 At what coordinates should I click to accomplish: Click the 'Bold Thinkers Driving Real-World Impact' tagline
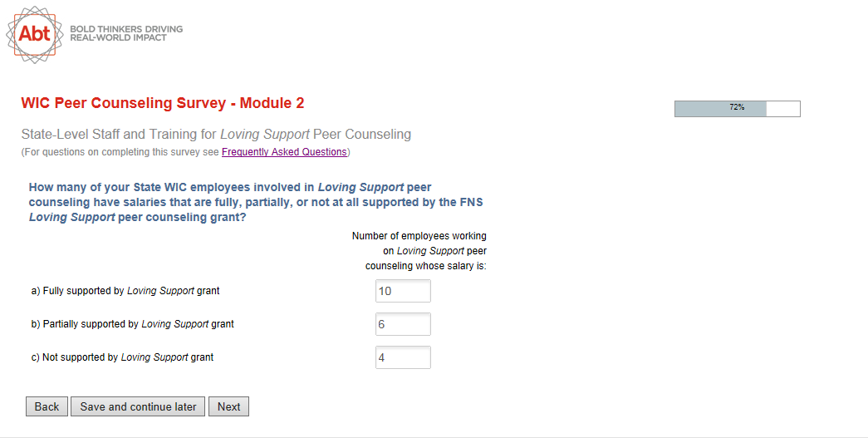pos(126,33)
